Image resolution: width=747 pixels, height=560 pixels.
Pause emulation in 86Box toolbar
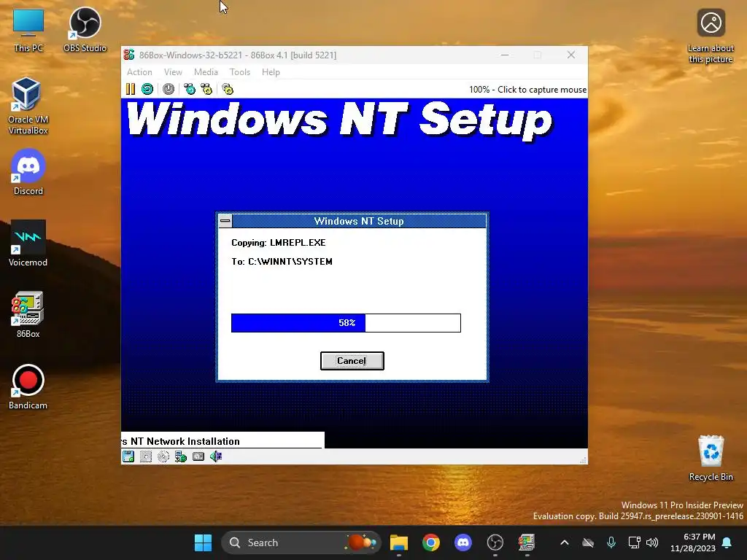[x=130, y=89]
